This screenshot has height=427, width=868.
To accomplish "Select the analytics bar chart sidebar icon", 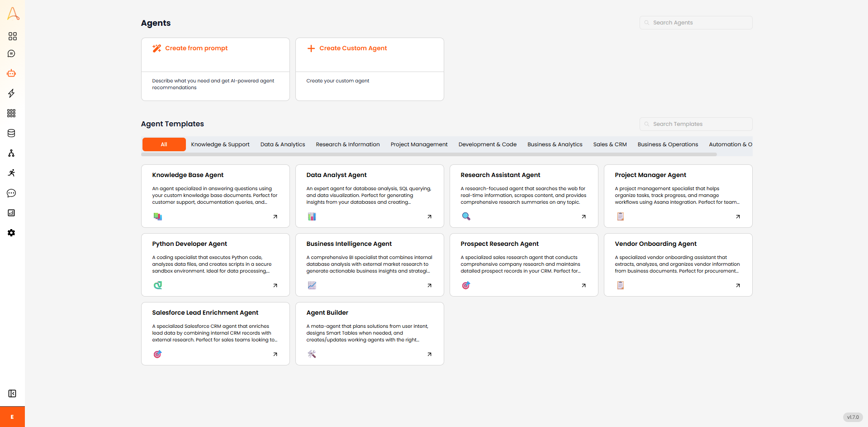I will click(11, 213).
